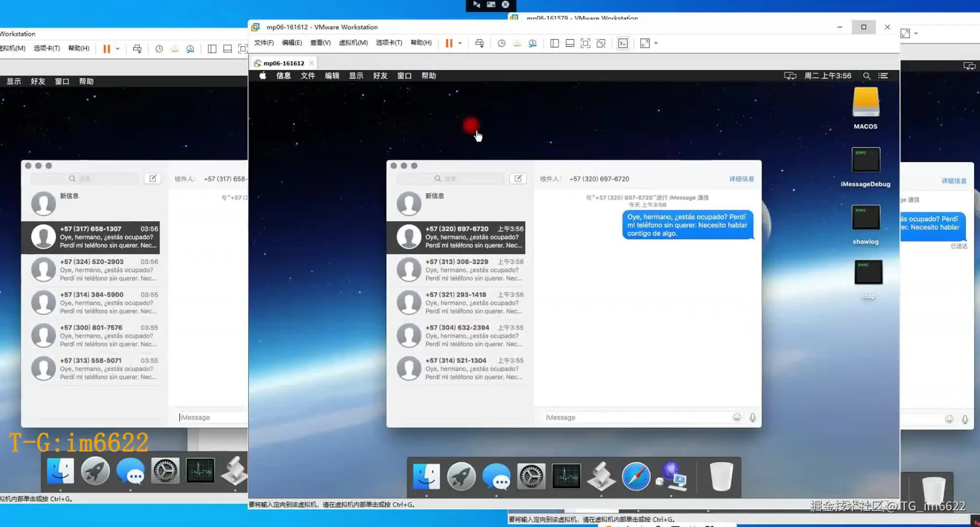Screen dimensions: 980x527
Task: Click the take snapshot clock icon
Action: pyautogui.click(x=501, y=43)
